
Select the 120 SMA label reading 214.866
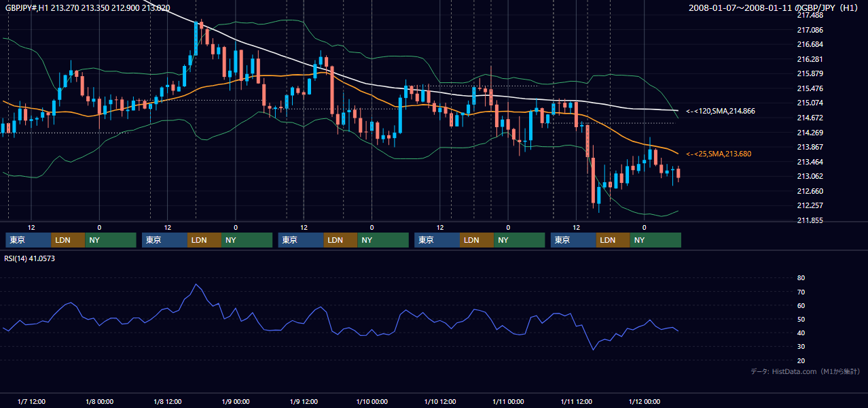click(721, 111)
